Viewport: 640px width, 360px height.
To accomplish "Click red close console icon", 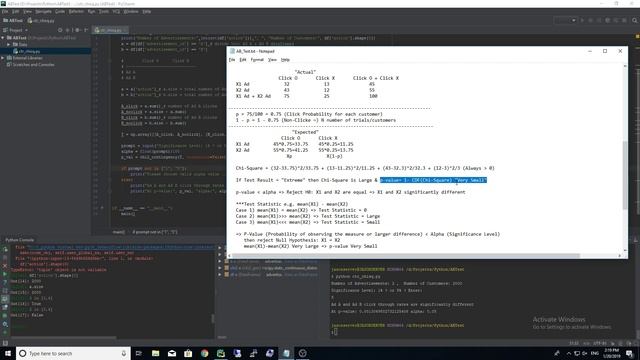I will (5, 266).
